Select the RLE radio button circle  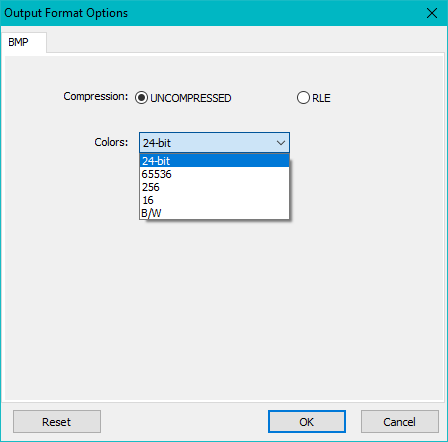pyautogui.click(x=303, y=98)
